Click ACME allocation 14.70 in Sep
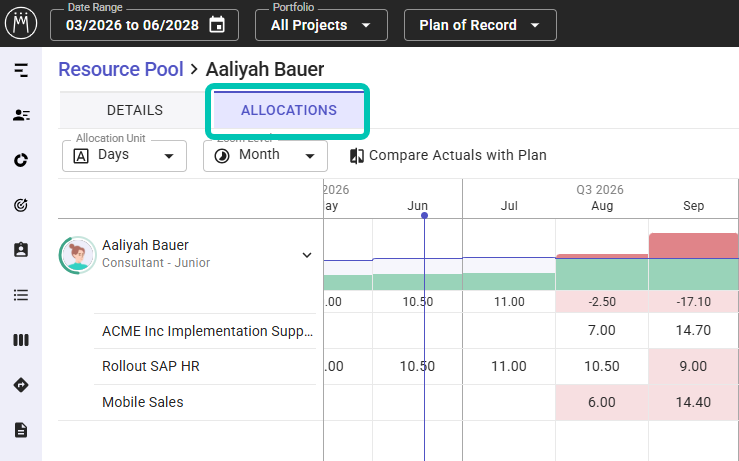 tap(694, 330)
